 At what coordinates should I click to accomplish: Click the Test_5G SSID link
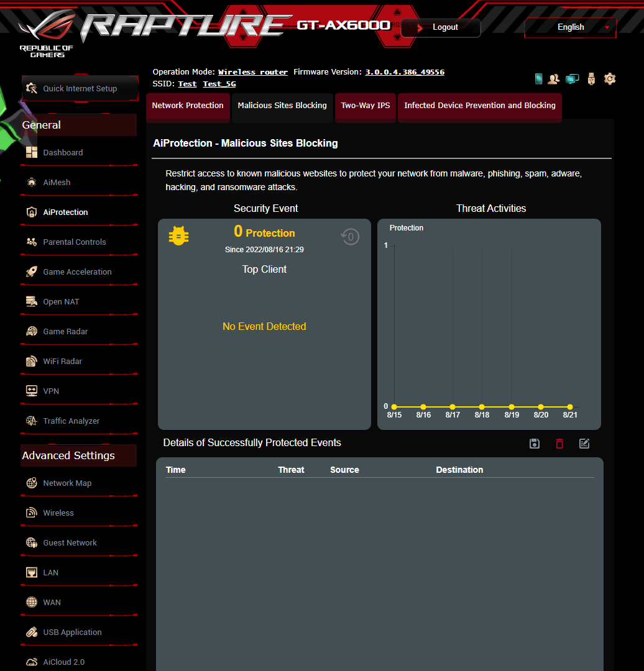tap(219, 84)
